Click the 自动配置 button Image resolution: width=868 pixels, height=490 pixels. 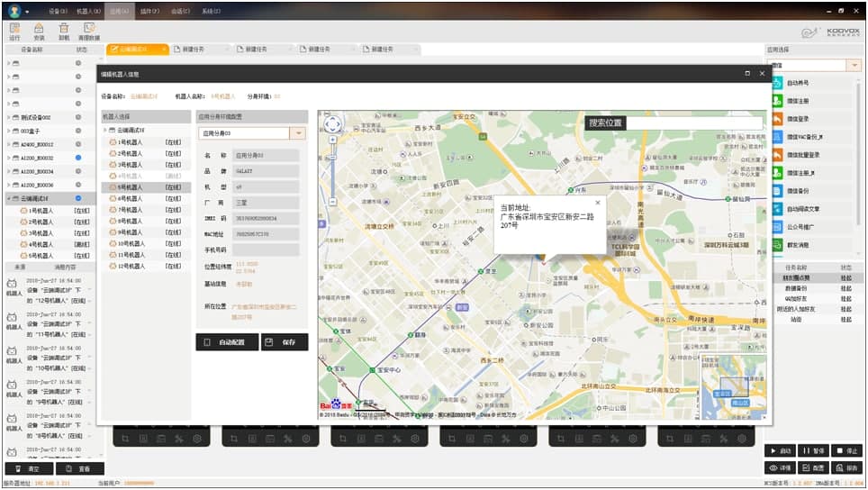pyautogui.click(x=226, y=342)
